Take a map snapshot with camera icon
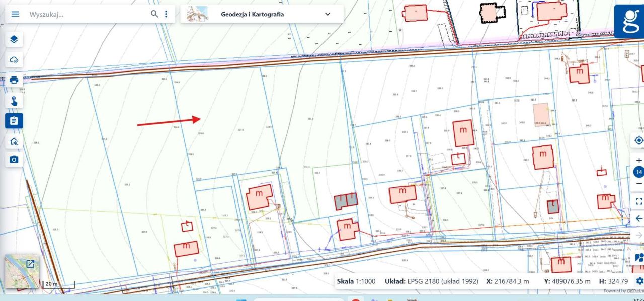Image resolution: width=644 pixels, height=301 pixels. click(14, 160)
